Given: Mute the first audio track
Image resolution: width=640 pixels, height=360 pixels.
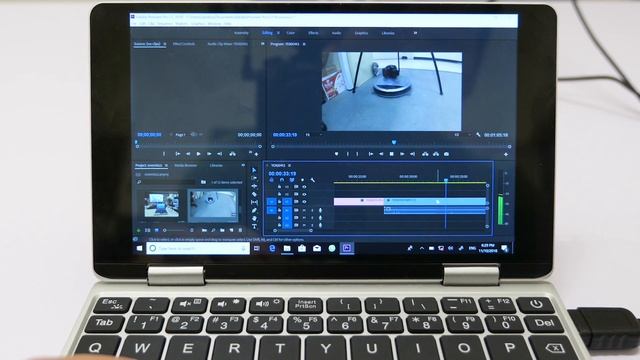Looking at the screenshot, I should coord(304,211).
